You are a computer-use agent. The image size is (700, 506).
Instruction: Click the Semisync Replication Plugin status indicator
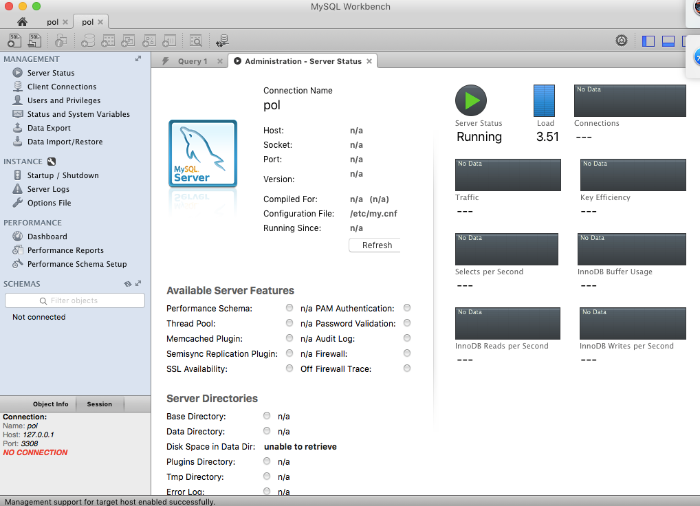click(x=289, y=353)
